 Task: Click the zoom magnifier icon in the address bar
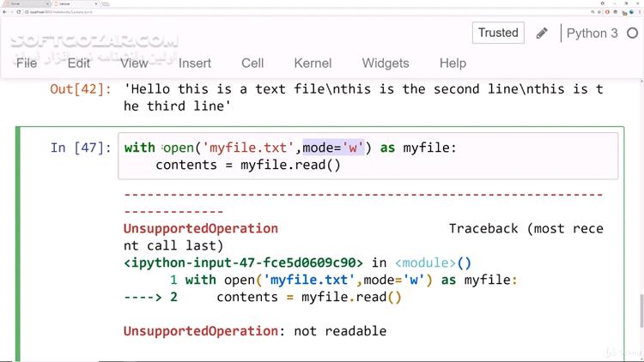[592, 12]
